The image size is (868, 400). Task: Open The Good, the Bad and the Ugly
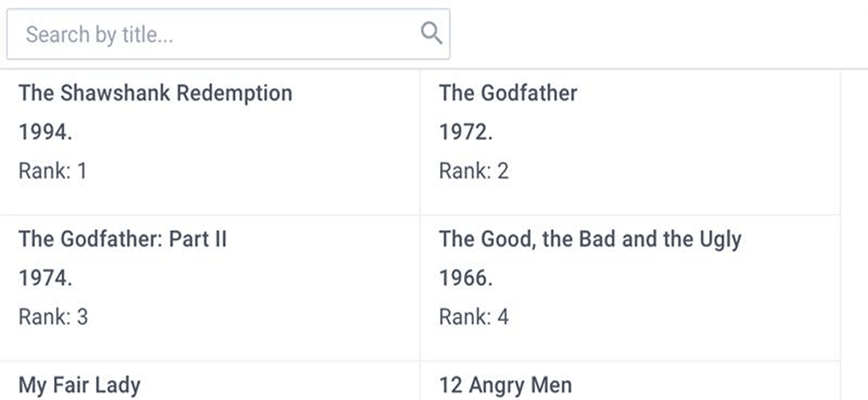pos(590,239)
